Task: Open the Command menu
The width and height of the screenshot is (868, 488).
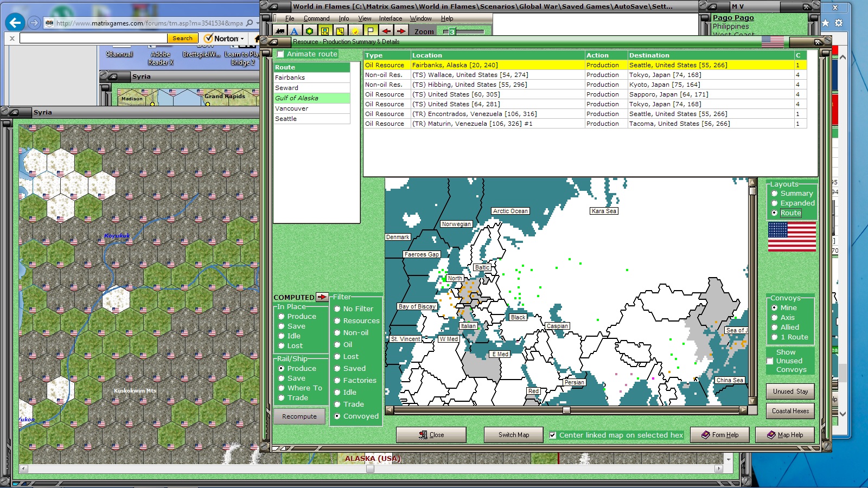Action: (x=316, y=18)
